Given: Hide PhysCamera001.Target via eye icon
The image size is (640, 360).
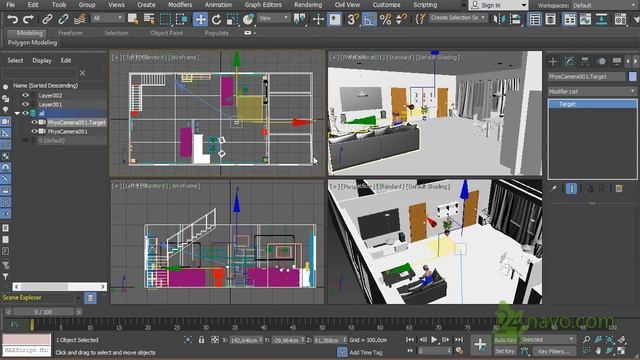Looking at the screenshot, I should tap(34, 122).
